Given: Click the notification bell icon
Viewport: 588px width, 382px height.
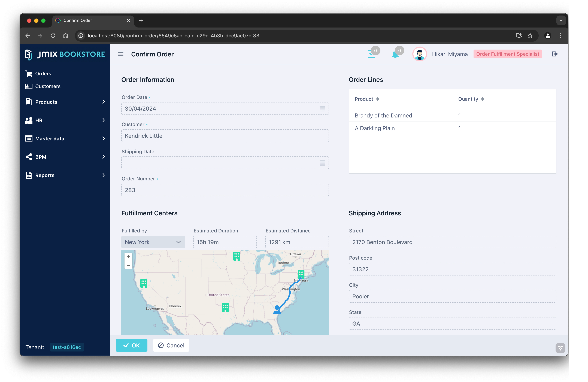Looking at the screenshot, I should click(x=395, y=54).
